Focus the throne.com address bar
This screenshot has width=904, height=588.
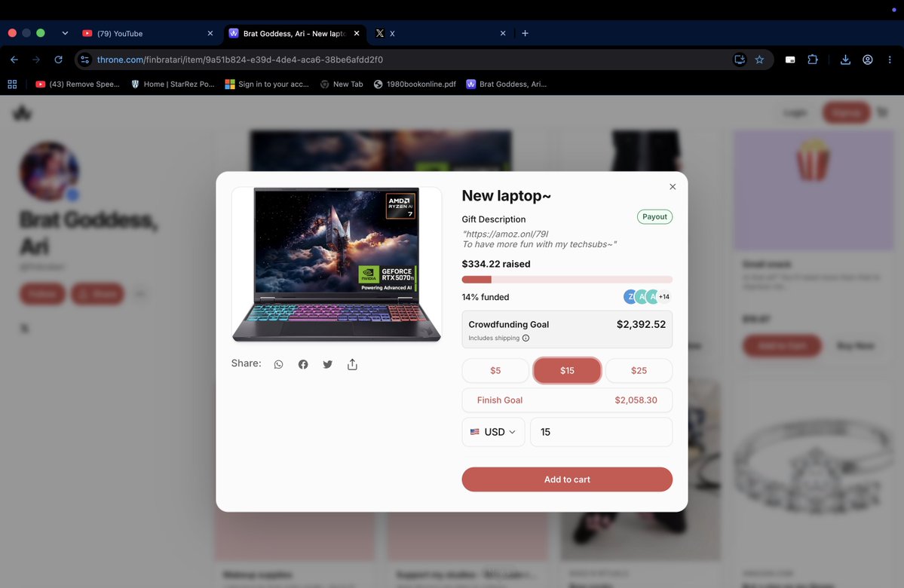[403, 60]
